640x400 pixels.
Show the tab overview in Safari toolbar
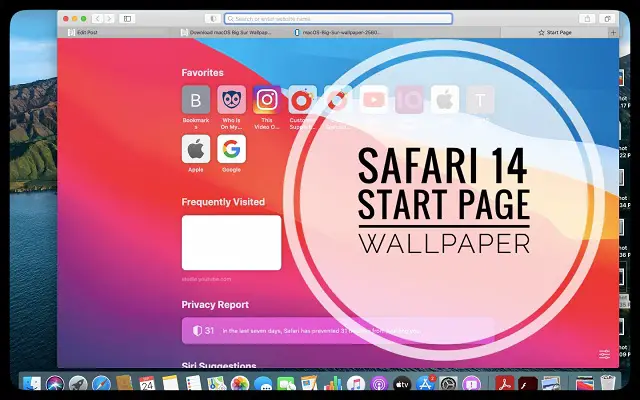coord(607,19)
